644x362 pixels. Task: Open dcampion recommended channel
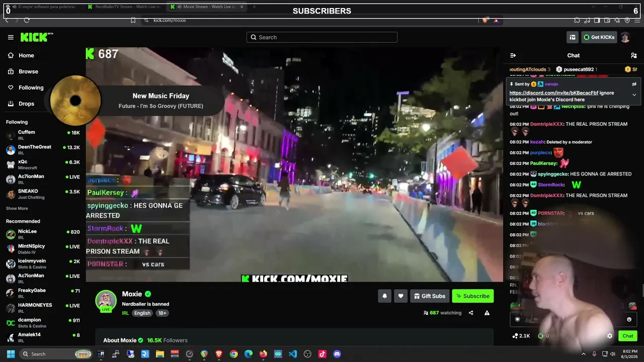pos(43,322)
